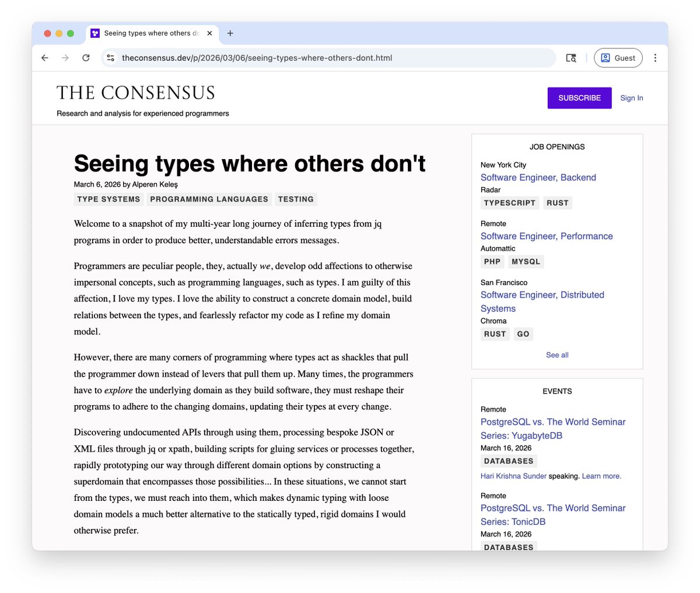Open the Software Engineer, Backend job
This screenshot has width=700, height=593.
coord(538,177)
